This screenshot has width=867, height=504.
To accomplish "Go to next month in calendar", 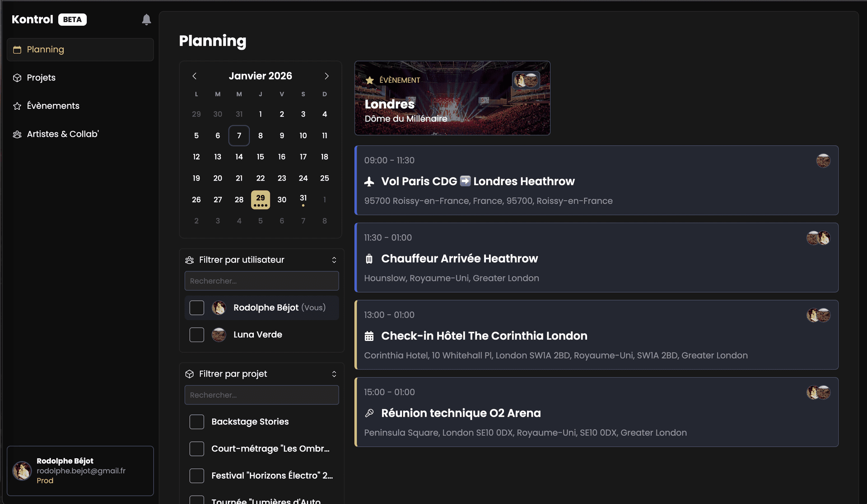I will coord(326,76).
